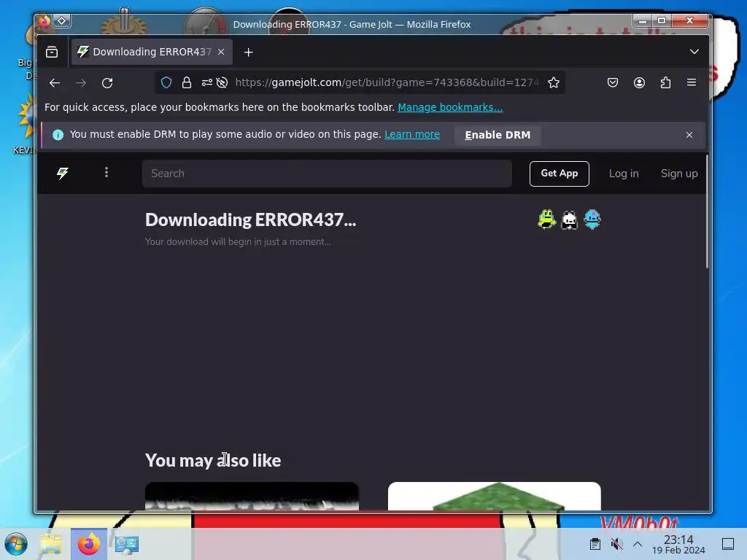The width and height of the screenshot is (747, 560).
Task: Select the Downloading ERROR437 tab
Action: (152, 52)
